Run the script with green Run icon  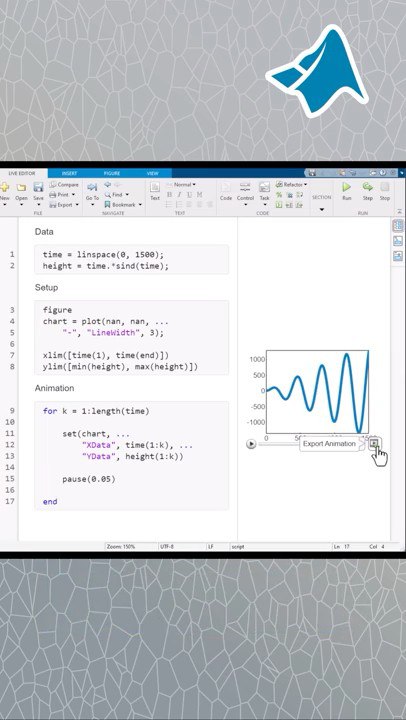[347, 187]
